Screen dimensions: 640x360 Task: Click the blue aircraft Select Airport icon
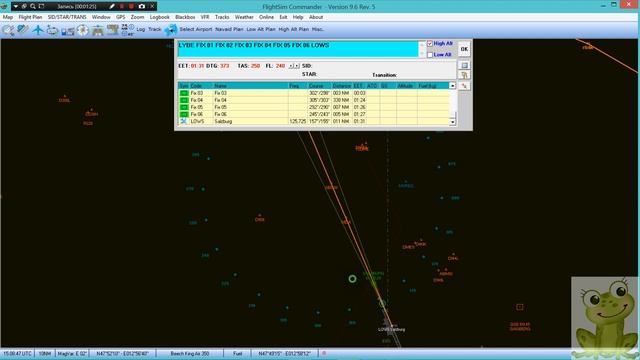click(x=171, y=30)
